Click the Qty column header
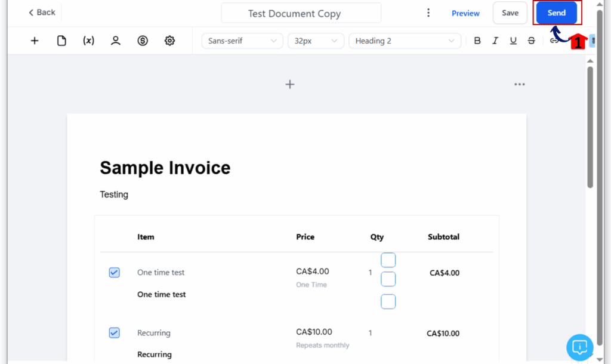Viewport: 611px width, 364px height. coord(377,237)
